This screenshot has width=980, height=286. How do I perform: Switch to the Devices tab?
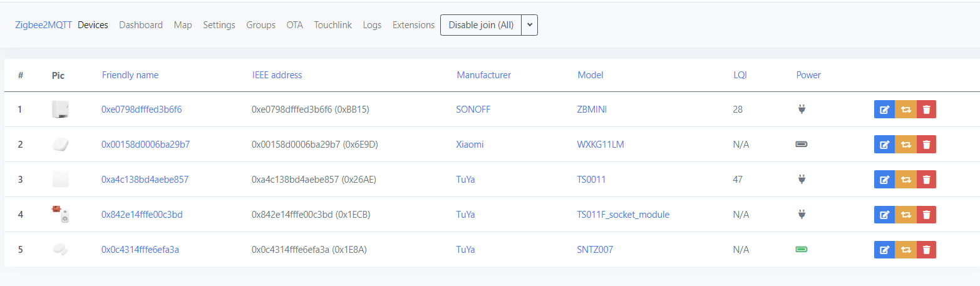tap(93, 25)
